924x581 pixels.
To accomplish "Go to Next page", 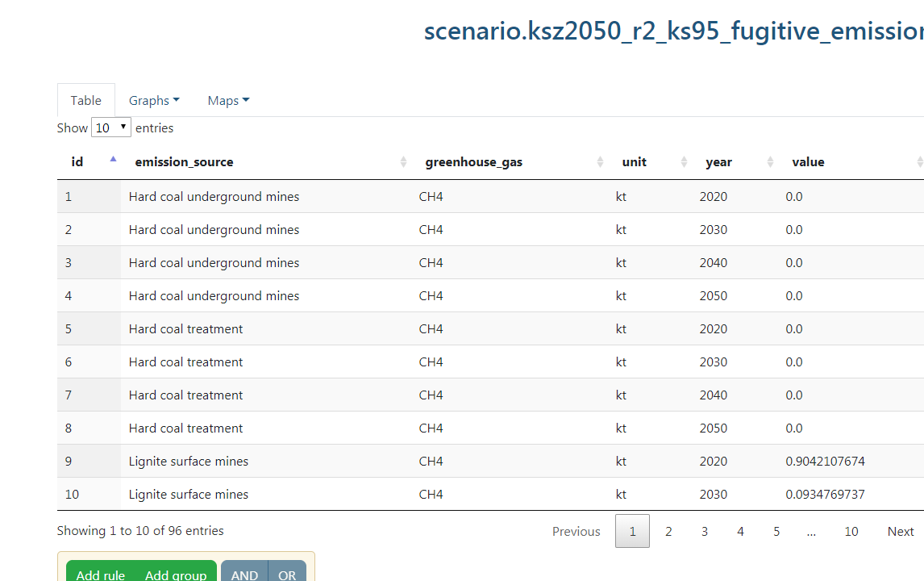I will tap(901, 531).
